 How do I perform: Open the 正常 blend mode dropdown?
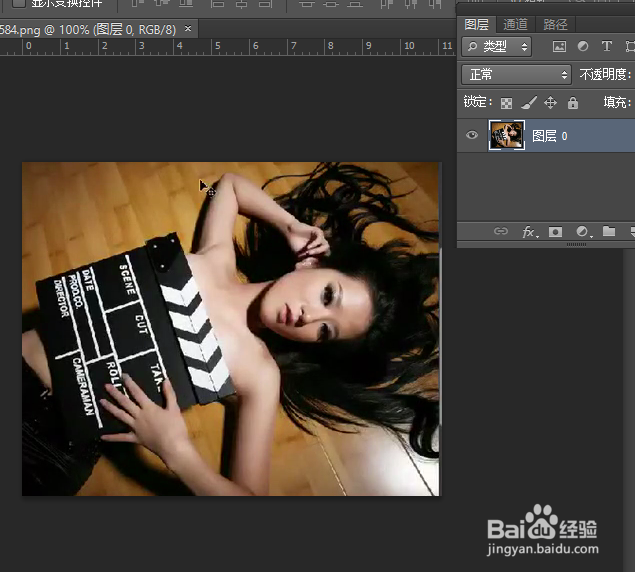click(516, 75)
